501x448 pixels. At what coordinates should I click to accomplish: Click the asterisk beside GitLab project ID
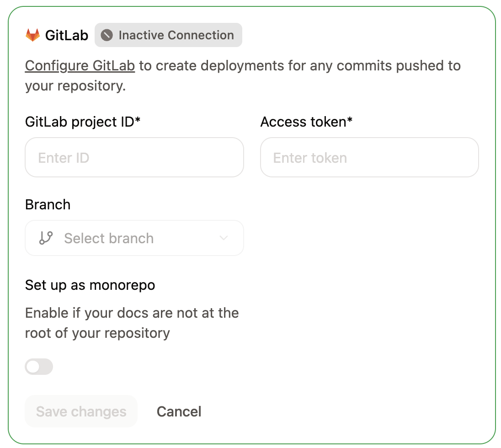(138, 119)
